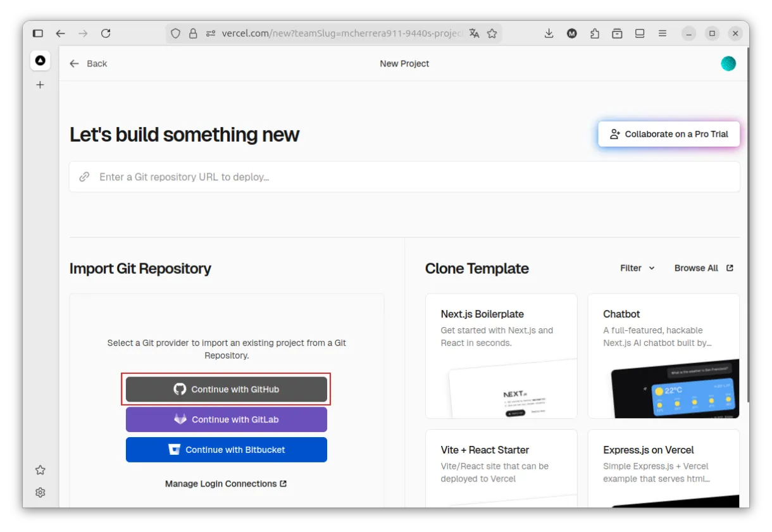Expand the Filter dropdown
772x532 pixels.
pos(637,268)
